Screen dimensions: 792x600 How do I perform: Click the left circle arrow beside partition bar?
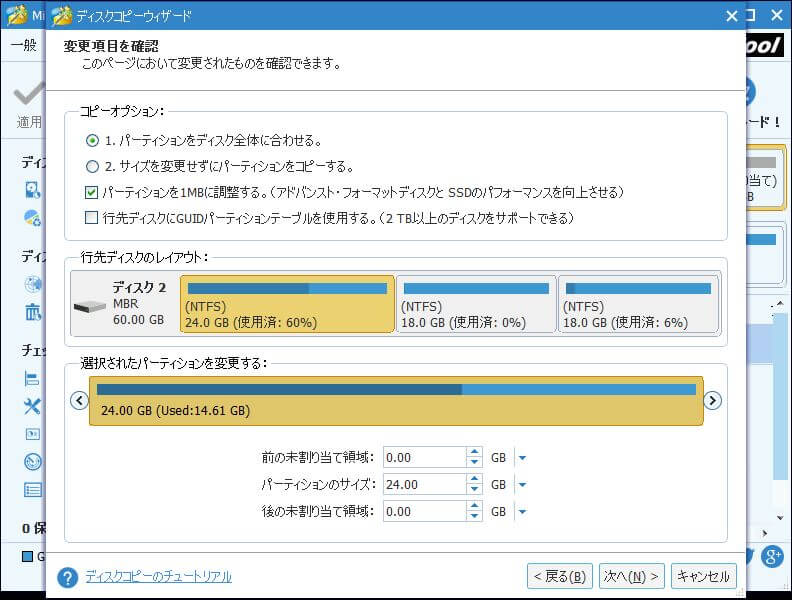pos(79,401)
